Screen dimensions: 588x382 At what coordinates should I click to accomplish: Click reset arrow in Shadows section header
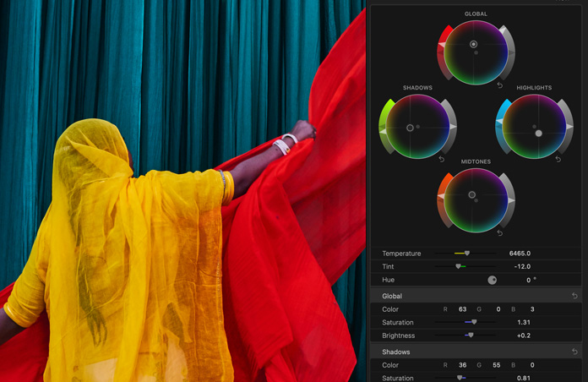[575, 352]
